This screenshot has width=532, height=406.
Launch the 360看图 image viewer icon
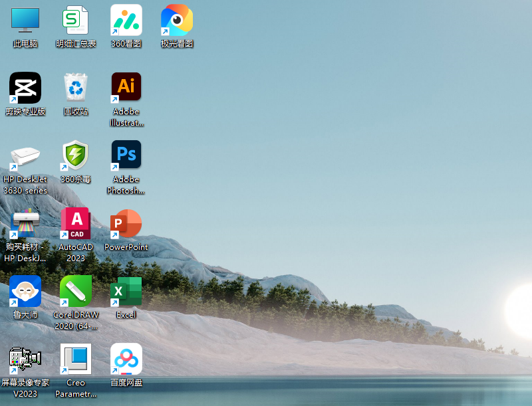point(126,20)
